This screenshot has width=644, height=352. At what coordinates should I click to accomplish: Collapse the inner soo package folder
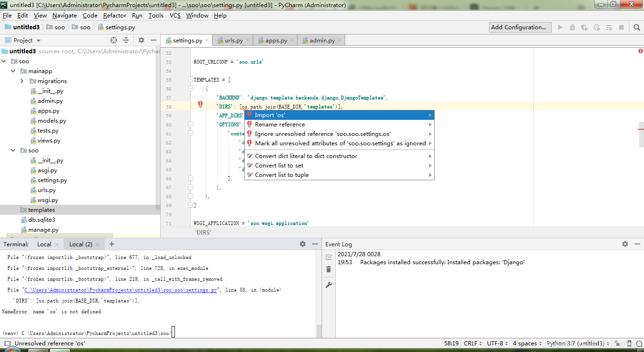[14, 151]
